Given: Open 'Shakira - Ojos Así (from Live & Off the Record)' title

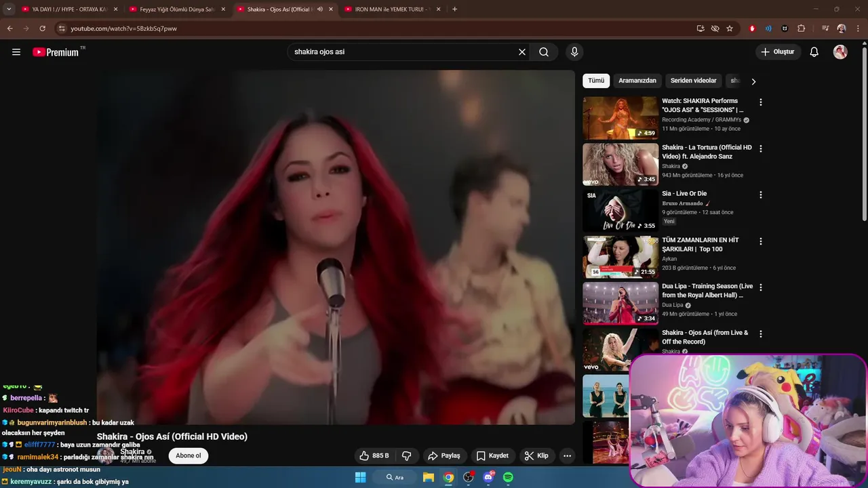Looking at the screenshot, I should pyautogui.click(x=705, y=337).
